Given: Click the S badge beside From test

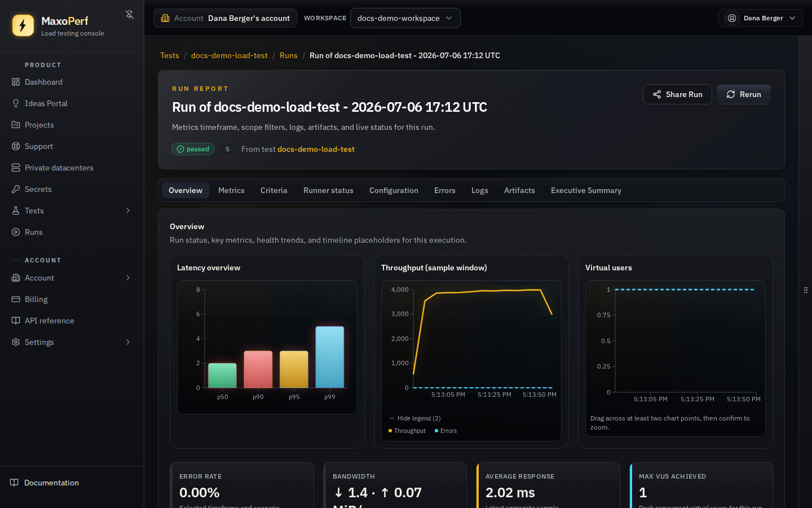Looking at the screenshot, I should (x=227, y=149).
